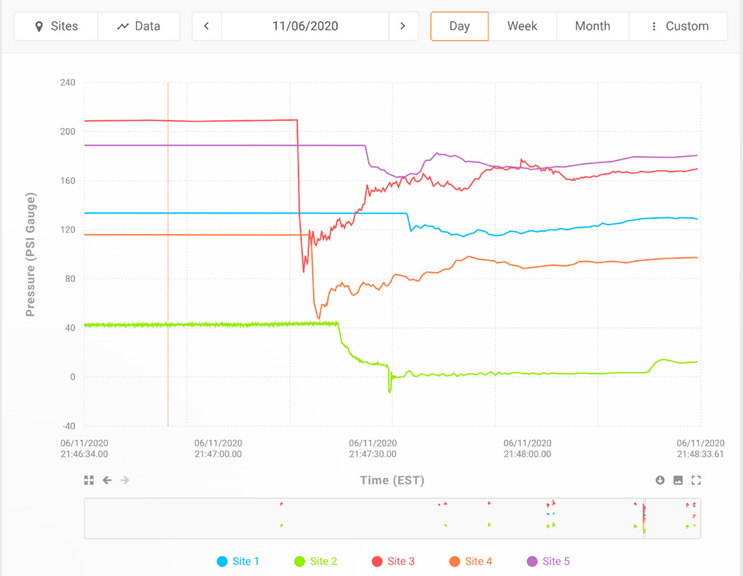The image size is (743, 576).
Task: Open the Sites button
Action: (56, 26)
